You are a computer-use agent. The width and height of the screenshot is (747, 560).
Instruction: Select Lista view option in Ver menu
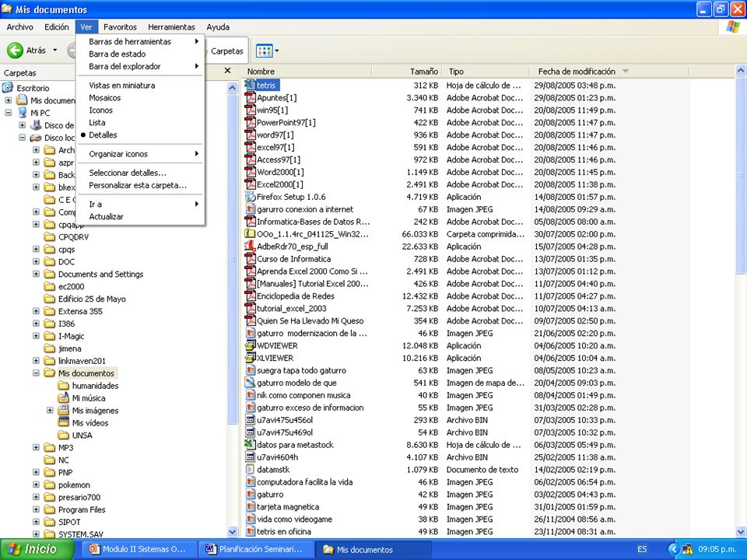pos(141,122)
